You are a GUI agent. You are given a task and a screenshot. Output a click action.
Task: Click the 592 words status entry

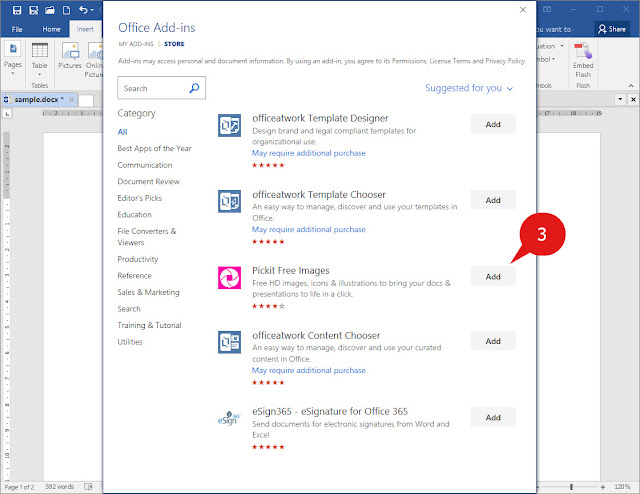[x=60, y=487]
